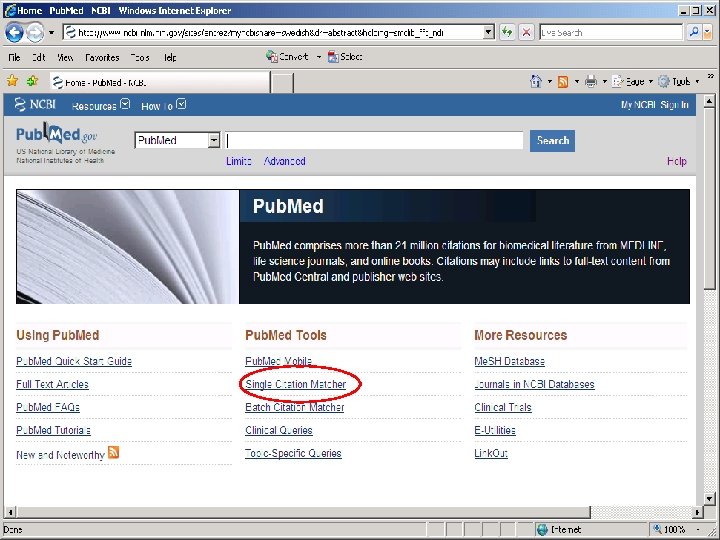Open the LinkOut link
The width and height of the screenshot is (720, 540).
pyautogui.click(x=491, y=453)
